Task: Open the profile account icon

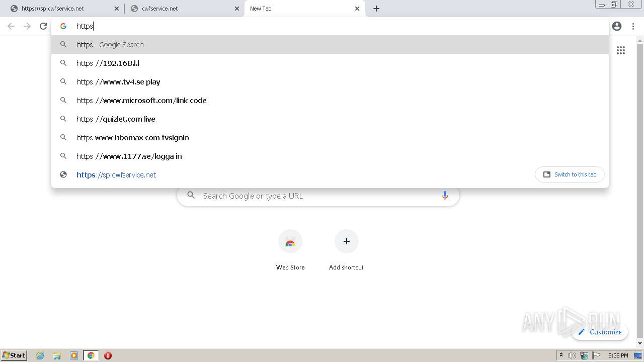Action: (x=617, y=26)
